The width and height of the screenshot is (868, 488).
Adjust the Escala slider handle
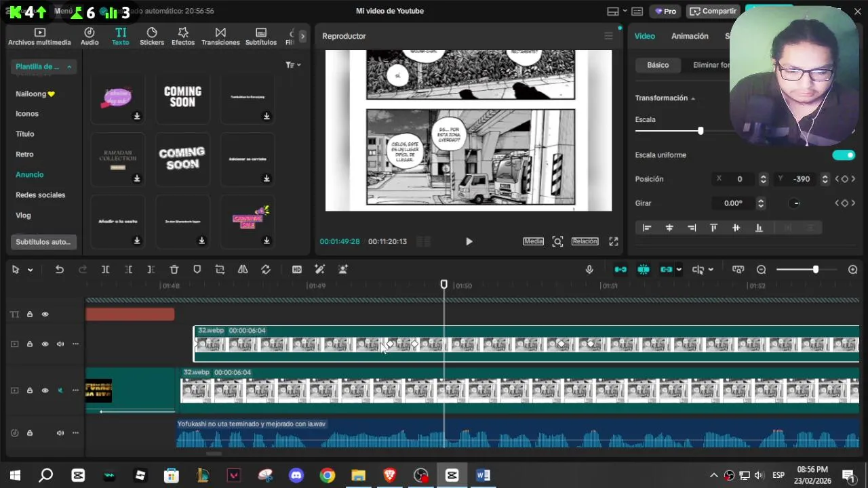pyautogui.click(x=701, y=131)
